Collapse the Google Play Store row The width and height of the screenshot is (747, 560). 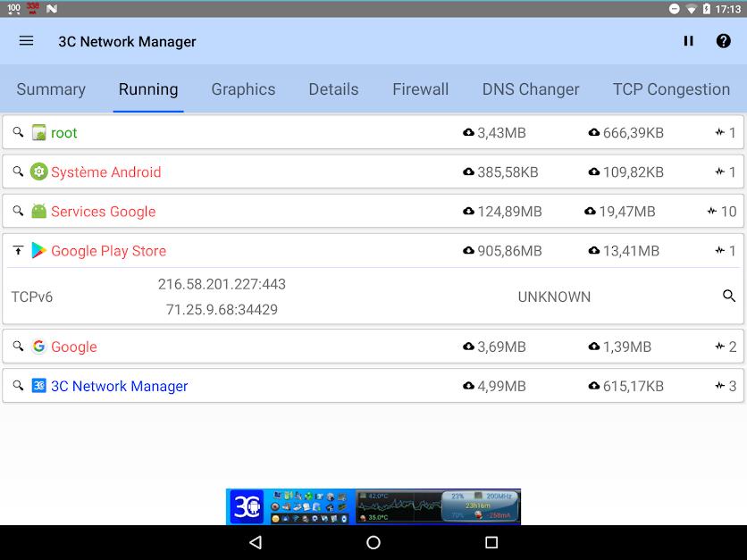(18, 250)
